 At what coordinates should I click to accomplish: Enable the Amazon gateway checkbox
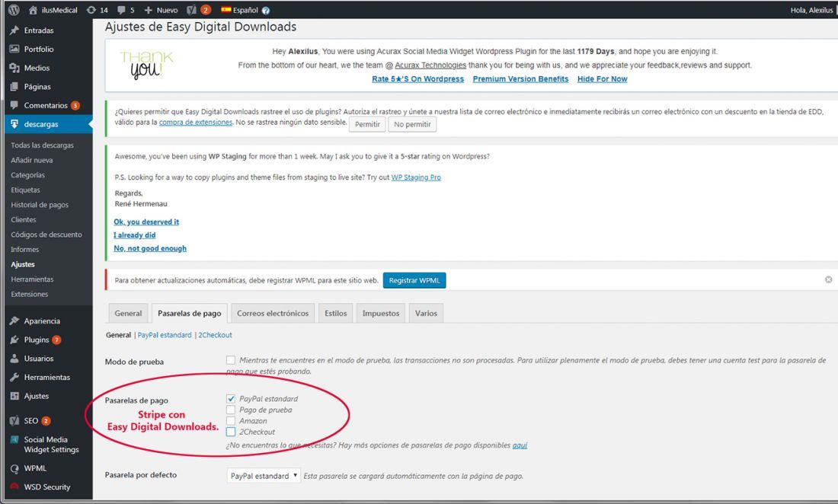pos(231,421)
